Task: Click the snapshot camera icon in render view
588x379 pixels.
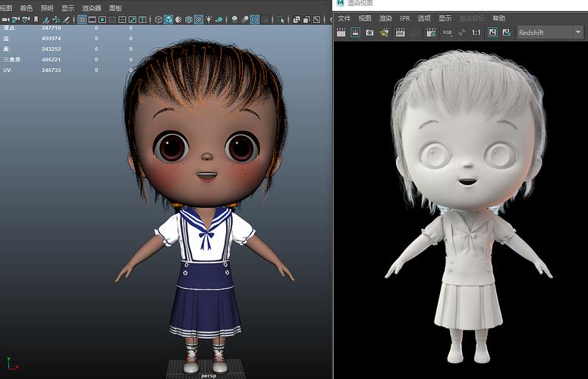Action: (369, 33)
